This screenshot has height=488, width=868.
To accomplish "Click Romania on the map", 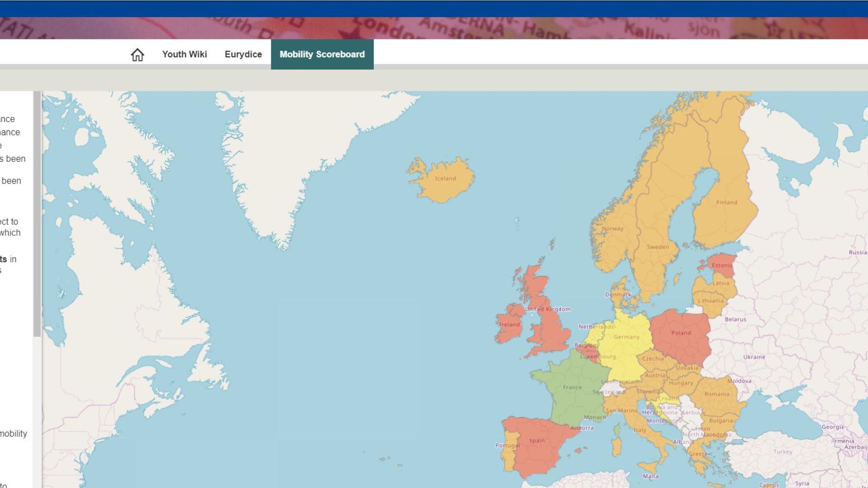I will 717,395.
